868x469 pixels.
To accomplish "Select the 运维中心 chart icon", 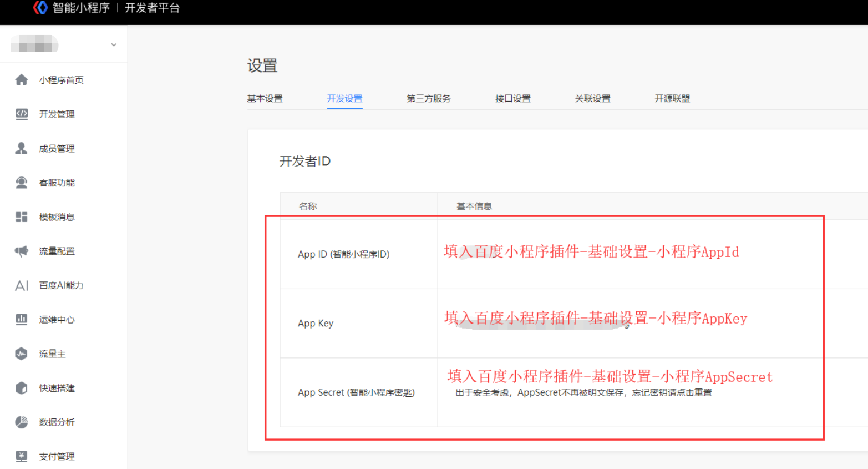I will pos(22,320).
